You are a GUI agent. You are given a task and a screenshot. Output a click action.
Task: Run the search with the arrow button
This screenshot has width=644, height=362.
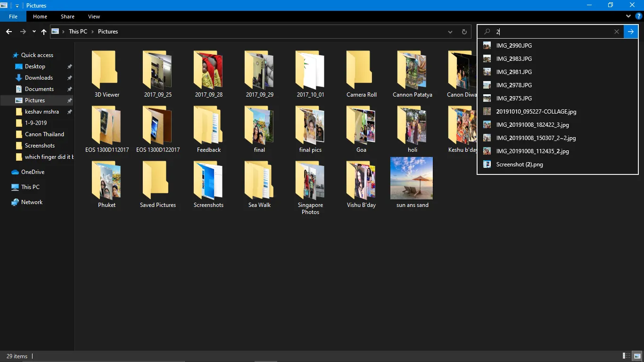point(631,32)
